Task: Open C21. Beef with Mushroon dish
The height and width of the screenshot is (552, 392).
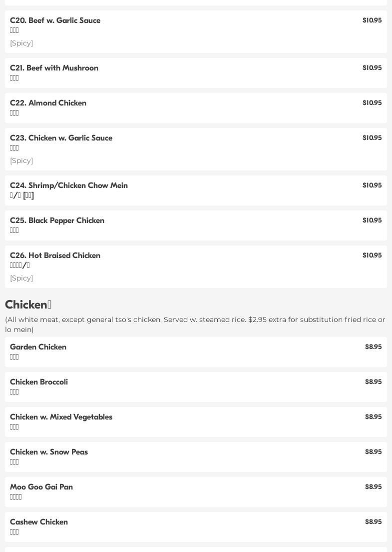Action: (x=54, y=68)
